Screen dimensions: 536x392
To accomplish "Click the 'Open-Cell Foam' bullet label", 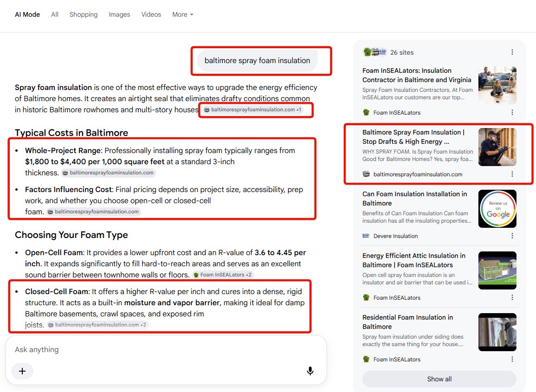I will pos(54,253).
